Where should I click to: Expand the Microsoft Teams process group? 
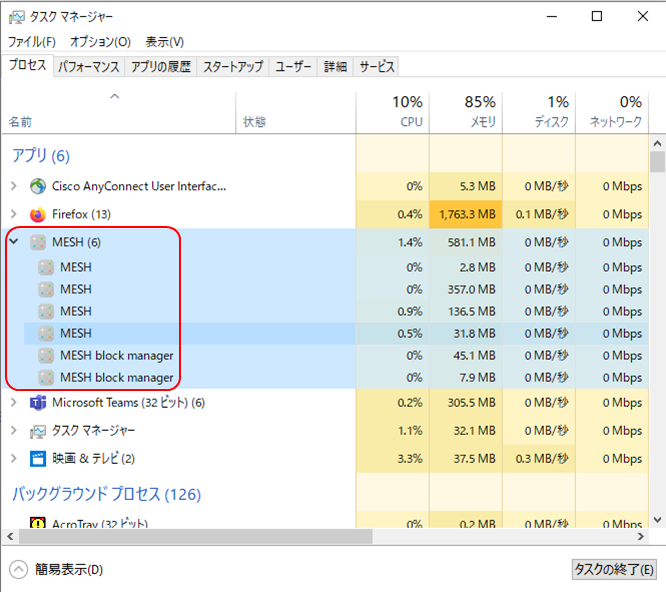coord(14,402)
